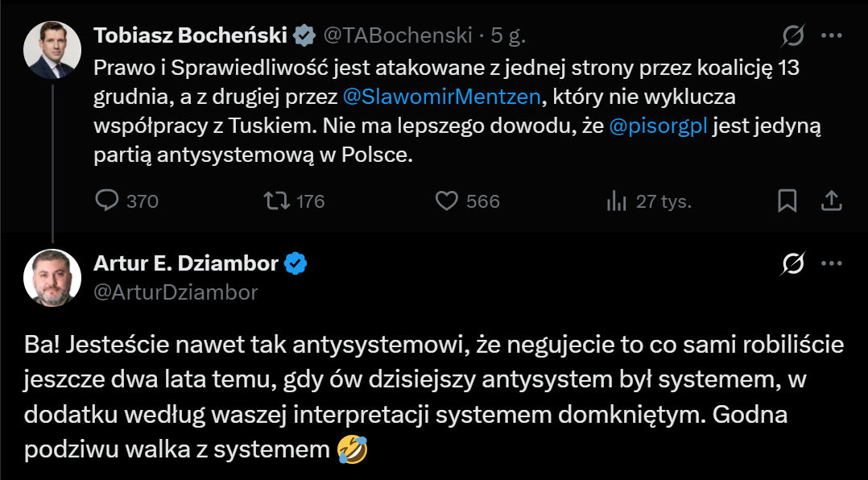Viewport: 868px width, 480px height.
Task: Open Tobiasz Bocheński's profile picture
Action: 53,50
